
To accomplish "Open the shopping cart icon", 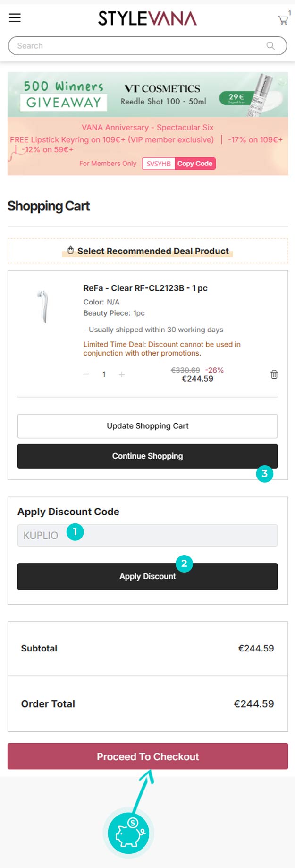I will [x=283, y=20].
